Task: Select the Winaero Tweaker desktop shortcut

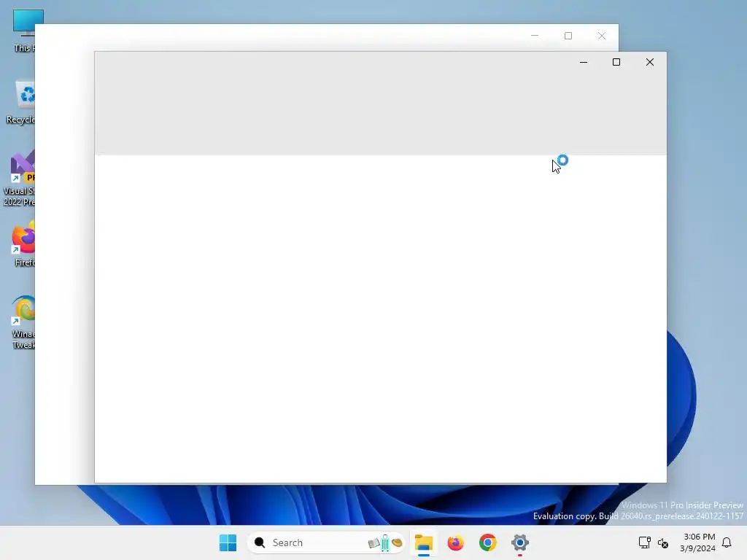Action: pos(23,322)
